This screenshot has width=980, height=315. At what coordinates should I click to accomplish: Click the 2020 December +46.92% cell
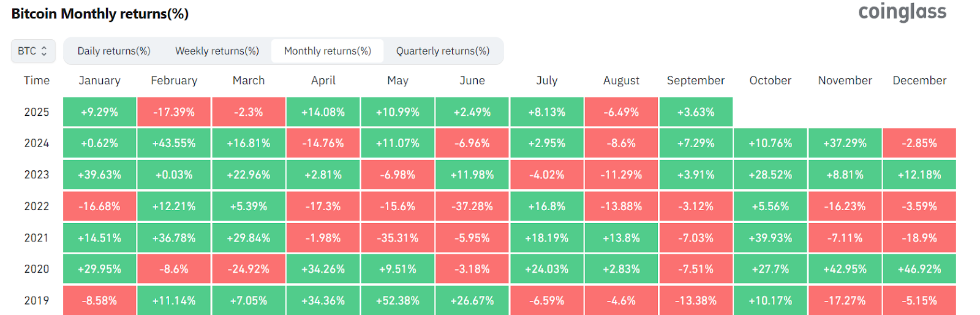(919, 269)
